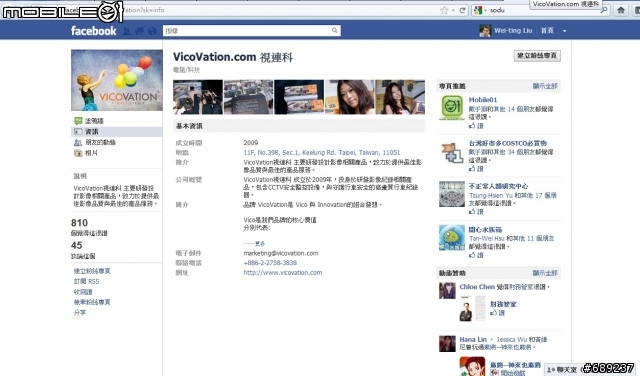
Task: Open the mahjong game ad thumbnail
Action: click(472, 367)
